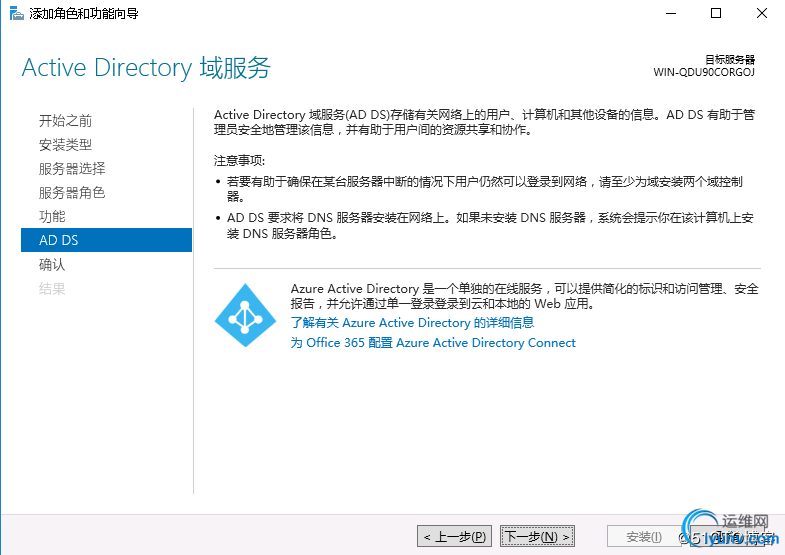This screenshot has height=555, width=785.
Task: Click the Azure Active Directory logo icon
Action: pos(244,314)
